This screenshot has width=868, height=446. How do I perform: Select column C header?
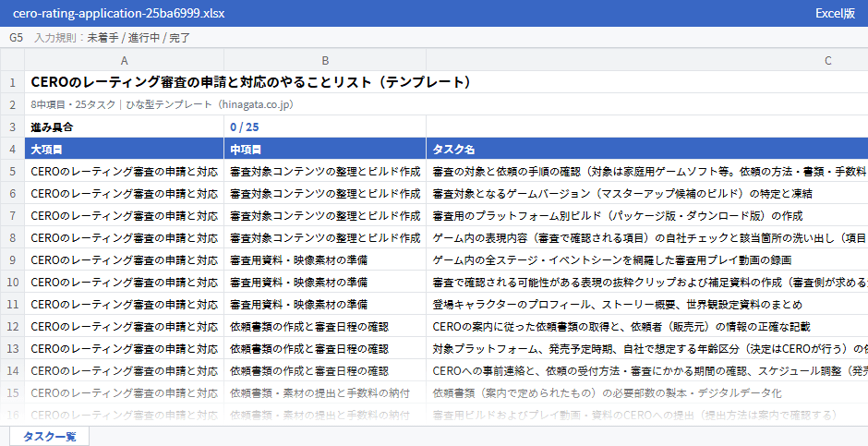(x=647, y=60)
